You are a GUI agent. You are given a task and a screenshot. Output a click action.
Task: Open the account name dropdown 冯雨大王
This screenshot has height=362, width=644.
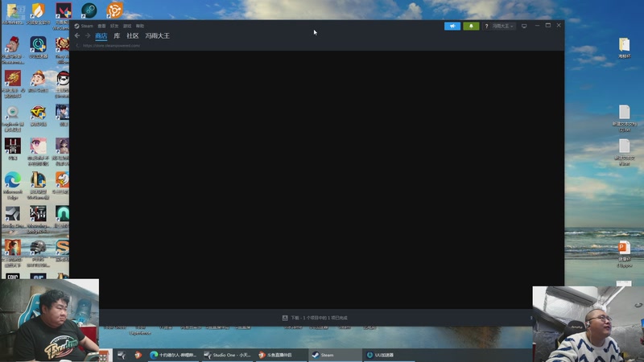504,26
